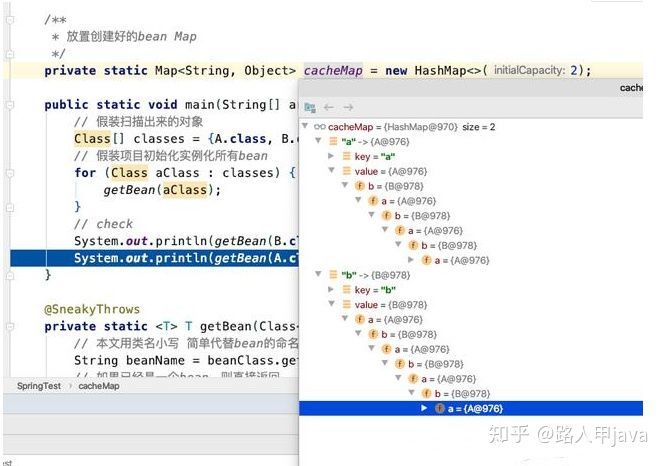Screen dimensions: 666x466
Task: Click the map entry icon of "b" -> {B@978}
Action: [333, 275]
